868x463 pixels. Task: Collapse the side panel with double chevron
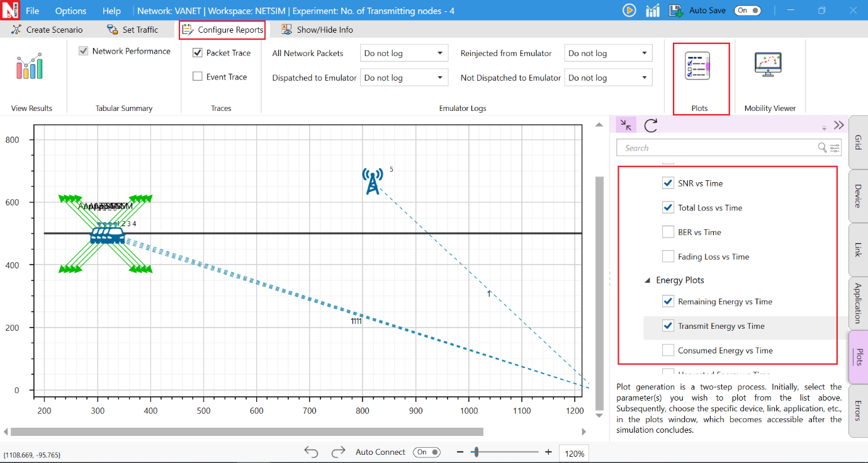[838, 125]
